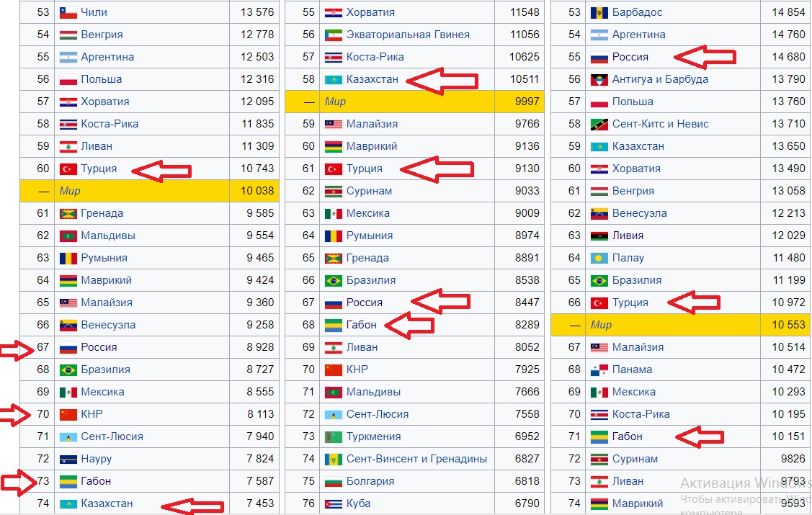The width and height of the screenshot is (812, 515).
Task: Click Lebanon flag in the 8052 row
Action: (334, 347)
